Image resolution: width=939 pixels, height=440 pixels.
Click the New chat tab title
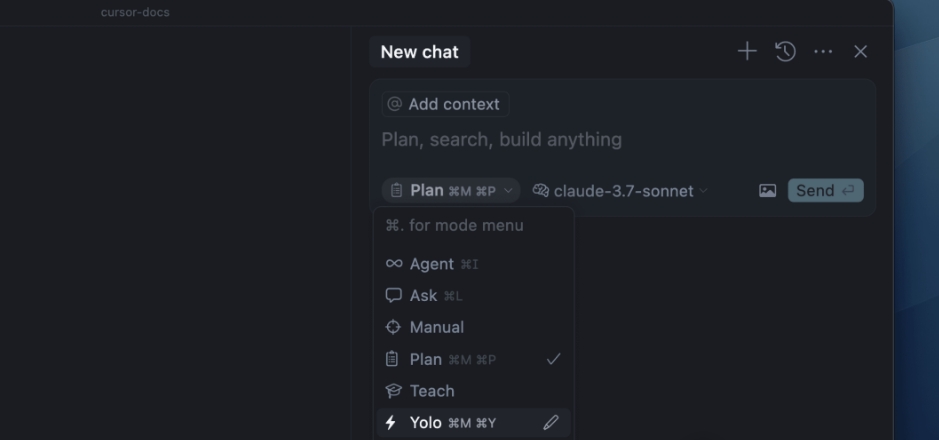419,52
